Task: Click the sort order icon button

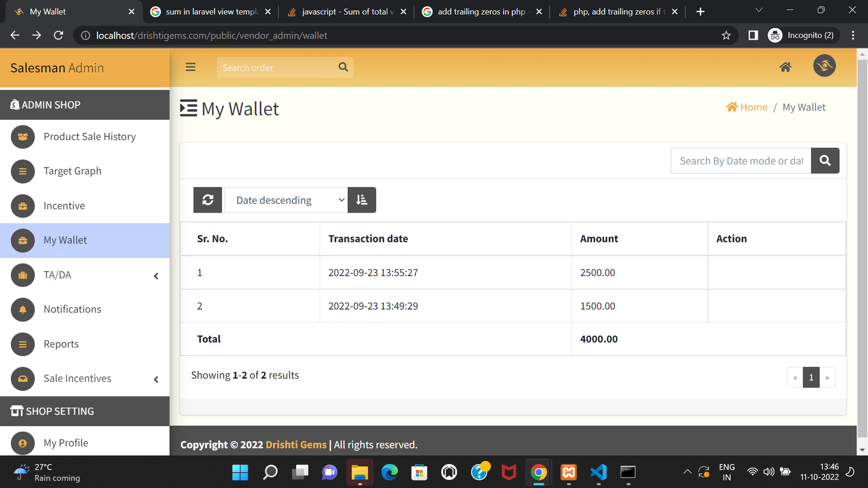Action: (x=362, y=200)
